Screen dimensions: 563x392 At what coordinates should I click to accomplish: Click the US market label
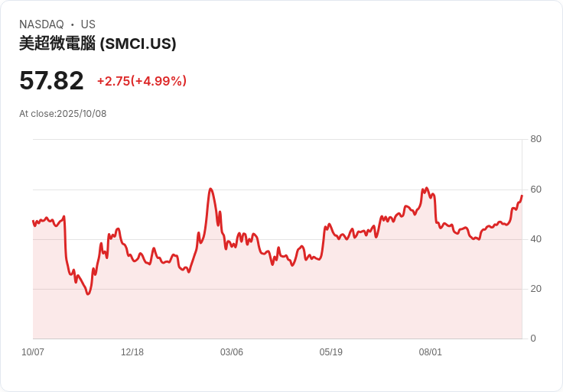88,24
